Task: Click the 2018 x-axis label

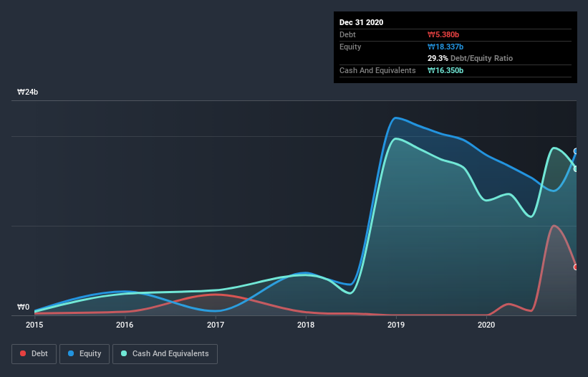Action: coord(306,325)
